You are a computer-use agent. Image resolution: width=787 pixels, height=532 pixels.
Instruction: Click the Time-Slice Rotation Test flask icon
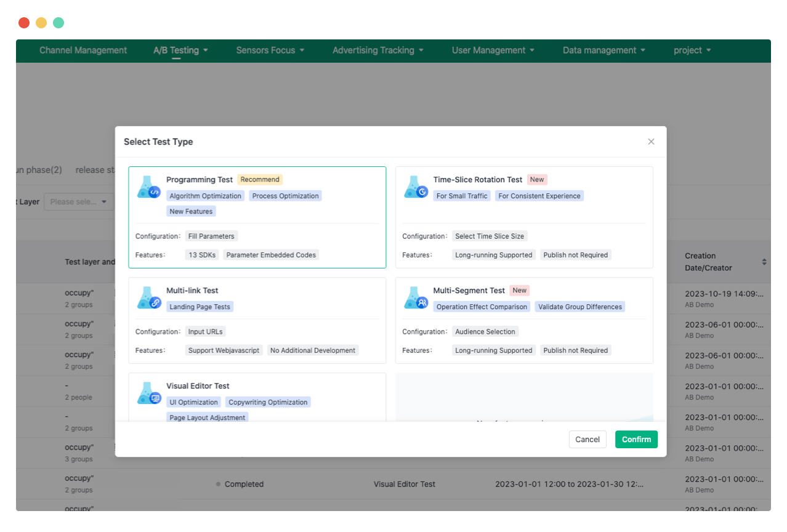pyautogui.click(x=416, y=187)
